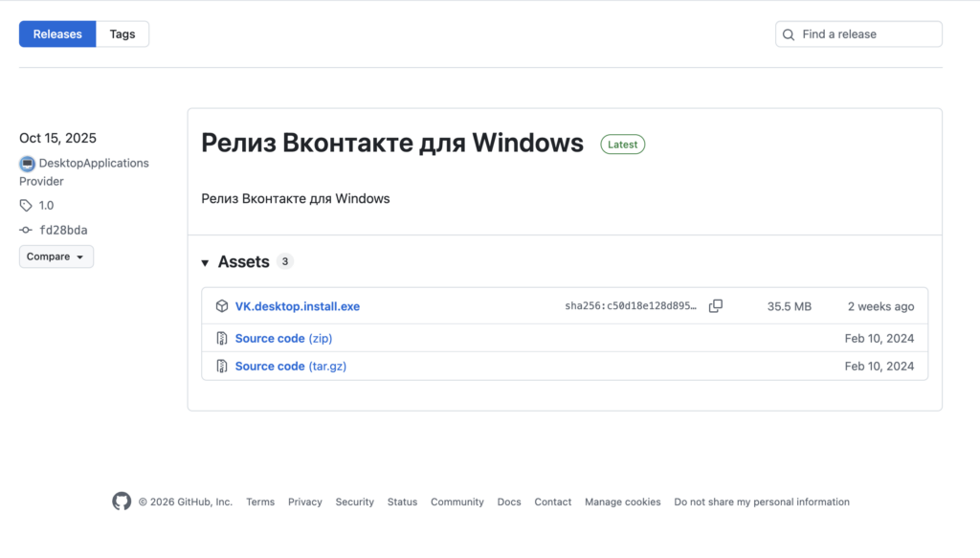
Task: Open the Docs footer link
Action: tap(509, 502)
